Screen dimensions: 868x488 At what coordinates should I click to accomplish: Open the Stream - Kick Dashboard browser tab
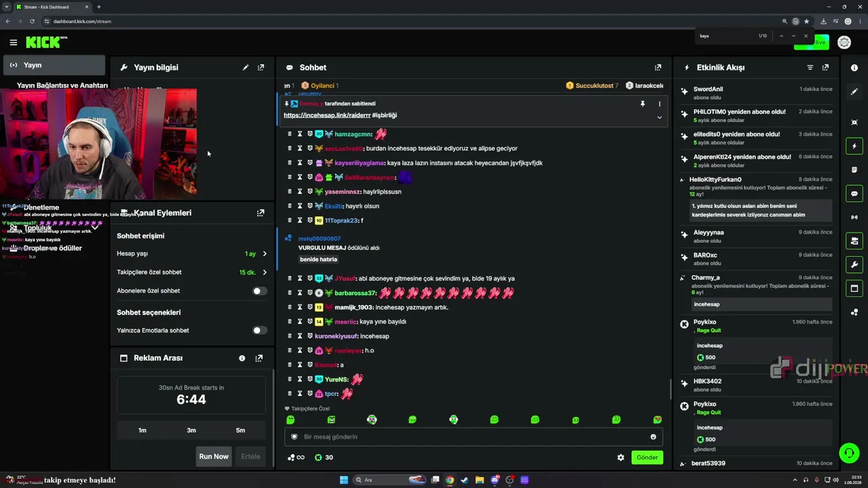pos(52,7)
